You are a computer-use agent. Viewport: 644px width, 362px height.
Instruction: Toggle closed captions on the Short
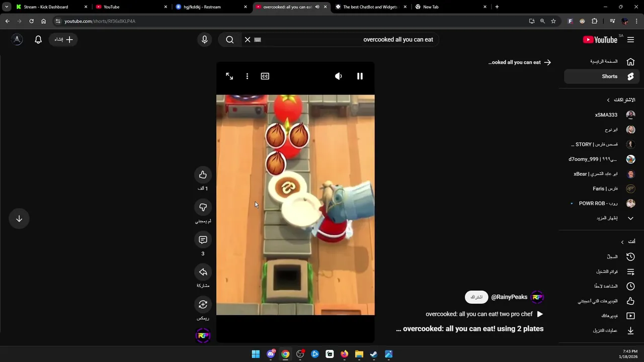click(265, 76)
